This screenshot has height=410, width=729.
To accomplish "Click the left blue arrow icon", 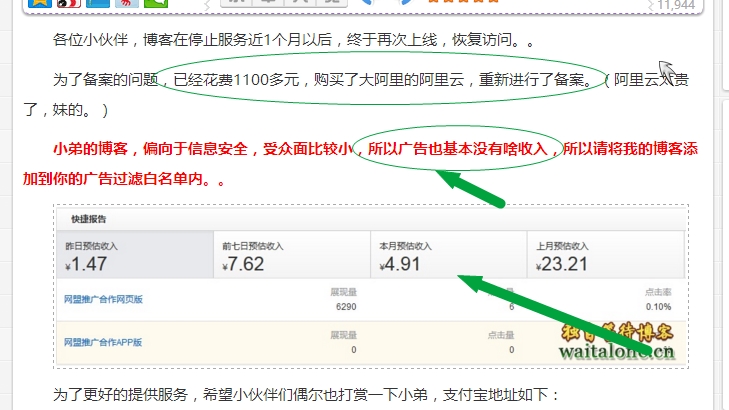I will point(366,3).
